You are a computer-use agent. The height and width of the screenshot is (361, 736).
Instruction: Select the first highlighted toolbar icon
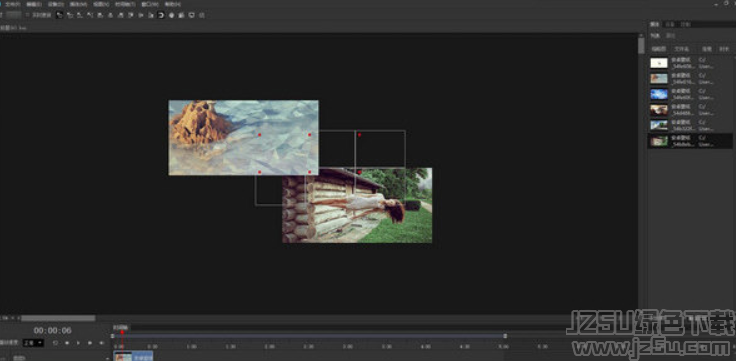[60, 15]
